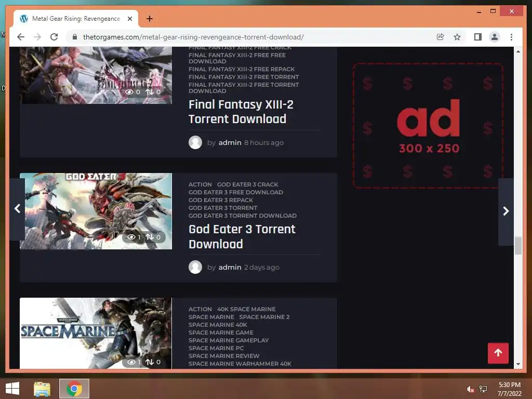Image resolution: width=532 pixels, height=399 pixels.
Task: Click shares arrows icon on God Eater thumbnail
Action: click(150, 237)
